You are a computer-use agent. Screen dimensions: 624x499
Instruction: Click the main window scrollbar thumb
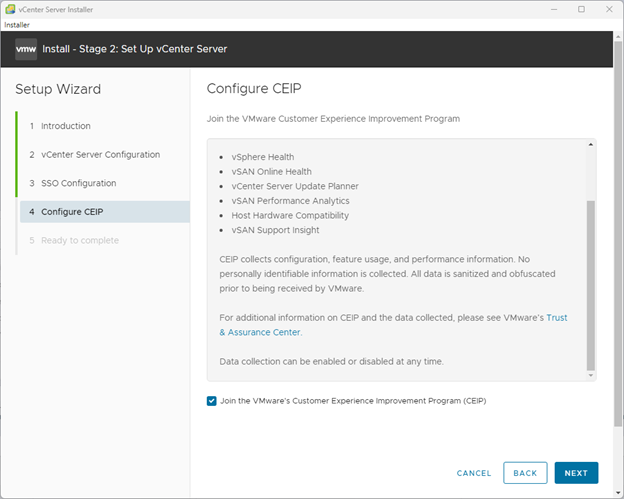[x=618, y=233]
